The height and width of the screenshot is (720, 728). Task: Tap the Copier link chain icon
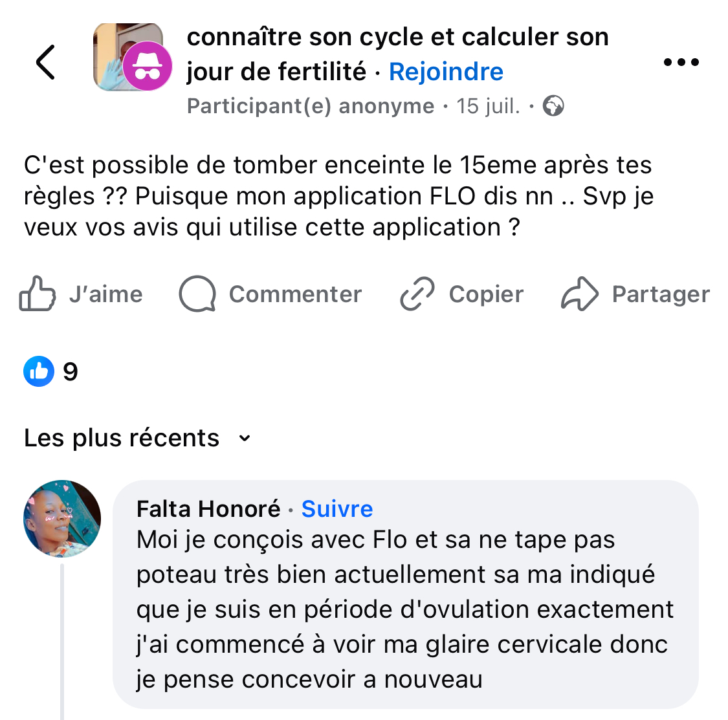417,294
